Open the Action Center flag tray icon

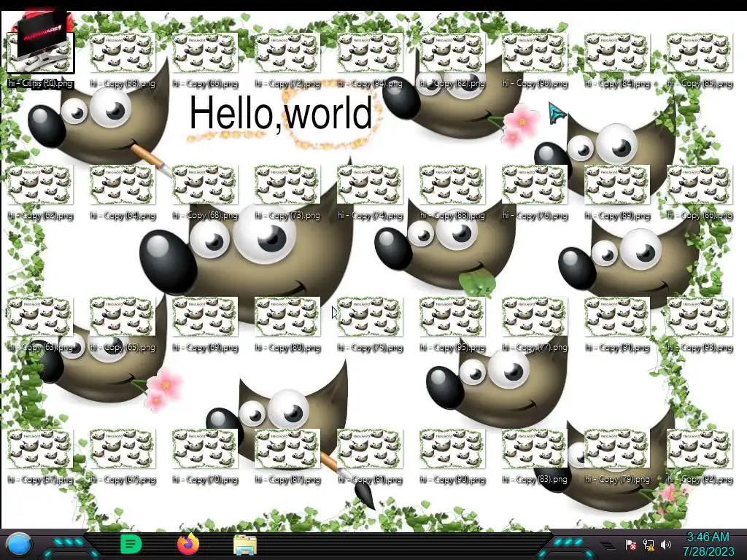pos(631,545)
